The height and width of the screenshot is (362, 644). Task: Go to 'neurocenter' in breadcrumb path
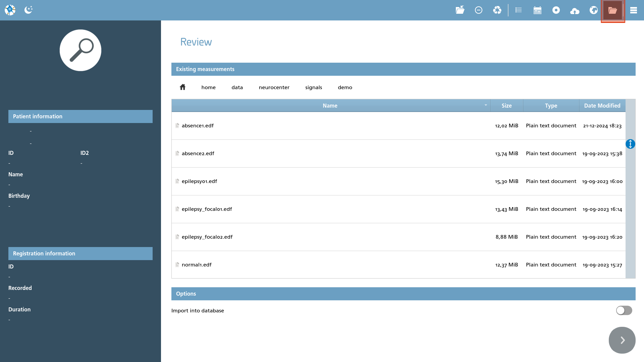pos(274,87)
